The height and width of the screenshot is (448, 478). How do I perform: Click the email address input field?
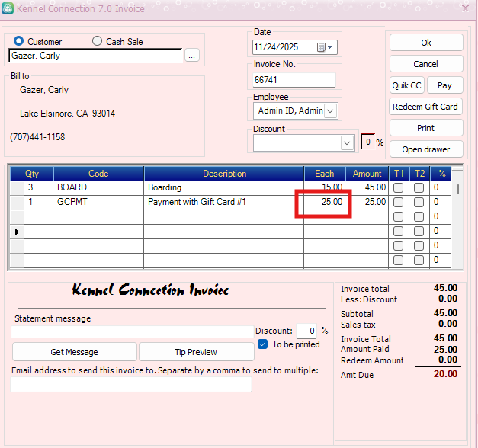[x=131, y=385]
